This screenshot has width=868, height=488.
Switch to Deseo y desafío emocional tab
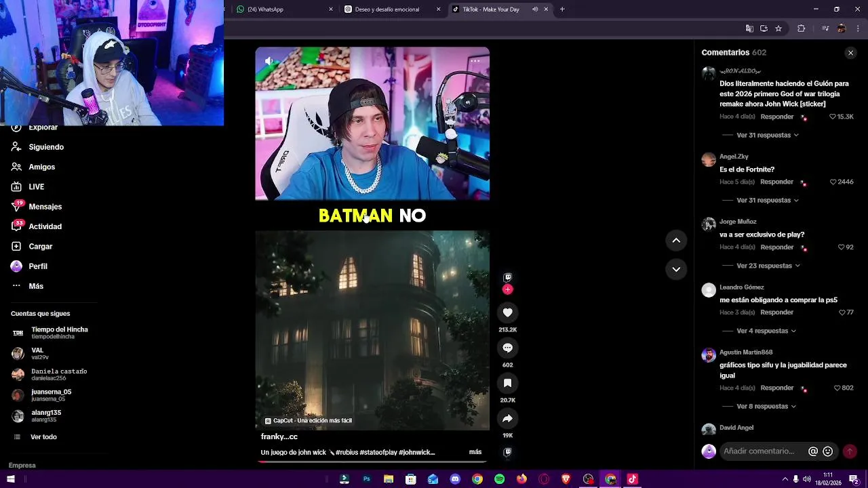click(x=392, y=9)
